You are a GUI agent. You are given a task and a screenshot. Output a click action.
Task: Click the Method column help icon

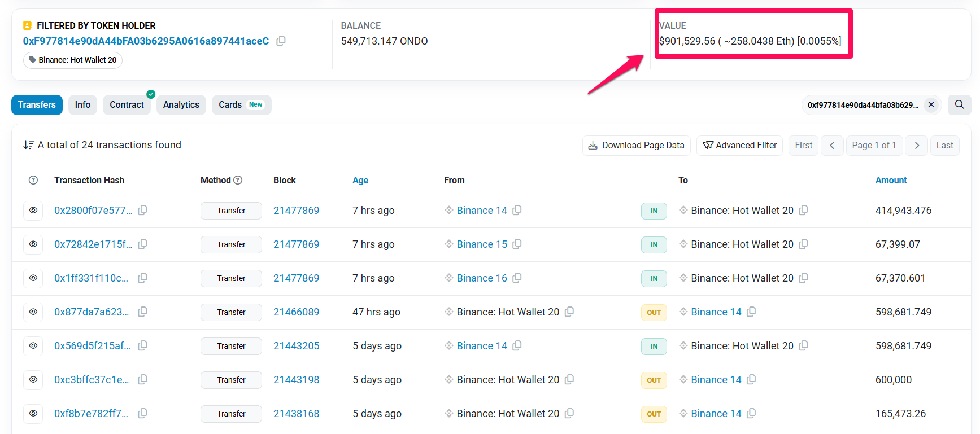click(x=238, y=180)
